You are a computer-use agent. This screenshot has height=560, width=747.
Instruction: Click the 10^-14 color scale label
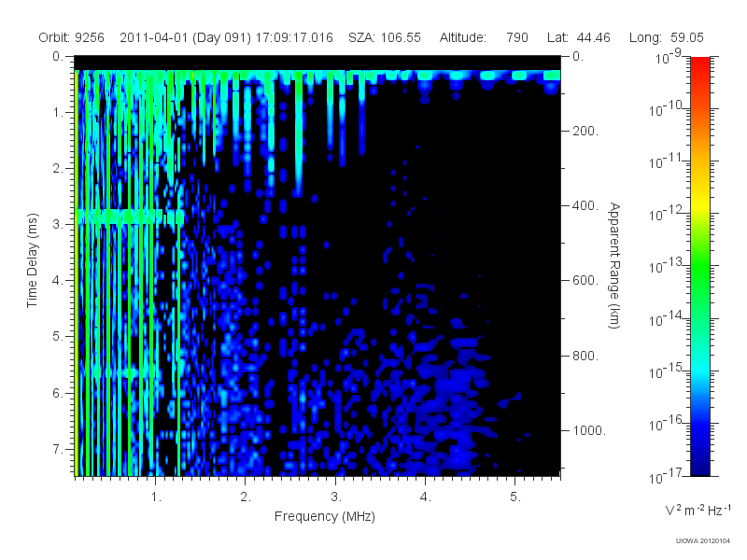667,318
